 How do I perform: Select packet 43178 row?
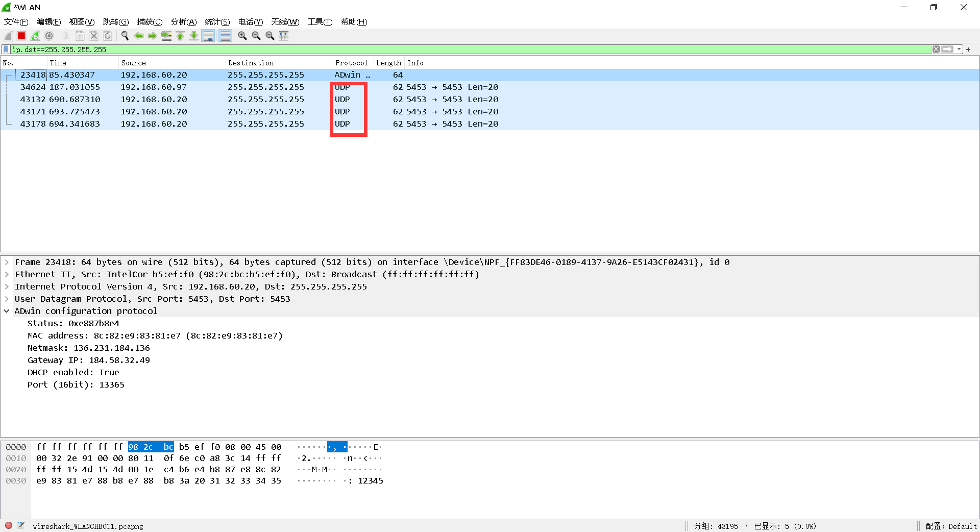490,124
